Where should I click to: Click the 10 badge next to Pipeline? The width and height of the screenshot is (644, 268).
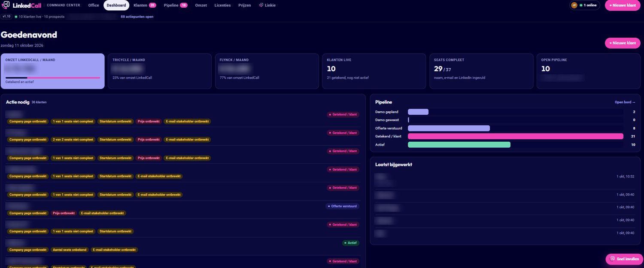[183, 5]
